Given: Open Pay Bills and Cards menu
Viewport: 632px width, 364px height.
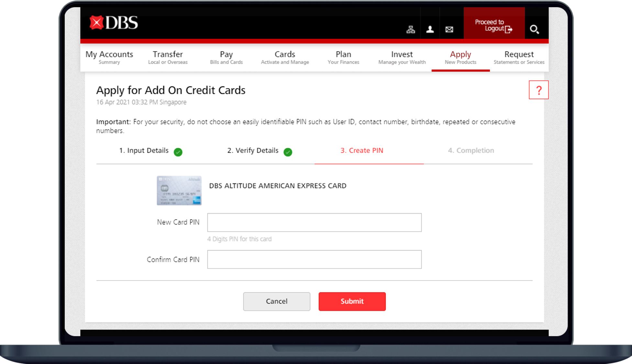Looking at the screenshot, I should point(226,57).
